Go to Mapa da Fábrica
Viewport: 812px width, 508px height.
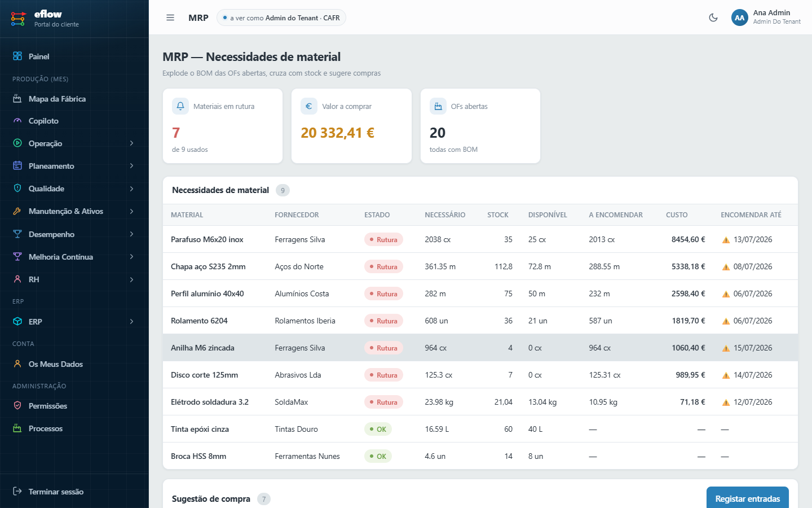[x=74, y=99]
